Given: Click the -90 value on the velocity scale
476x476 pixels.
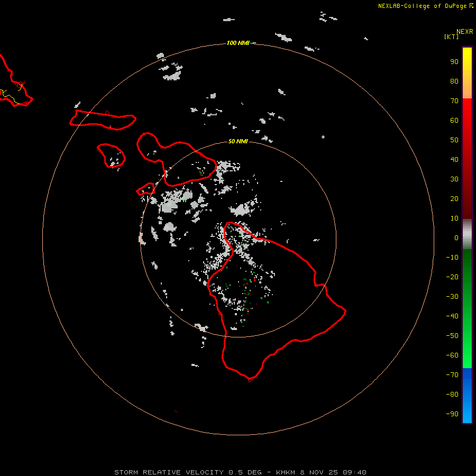Looking at the screenshot, I should tap(452, 414).
